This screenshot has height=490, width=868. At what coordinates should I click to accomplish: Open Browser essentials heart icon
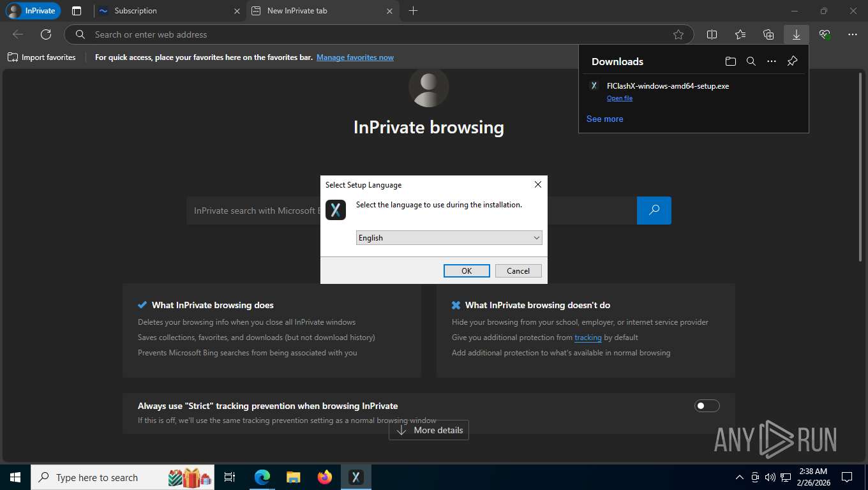pyautogui.click(x=825, y=34)
